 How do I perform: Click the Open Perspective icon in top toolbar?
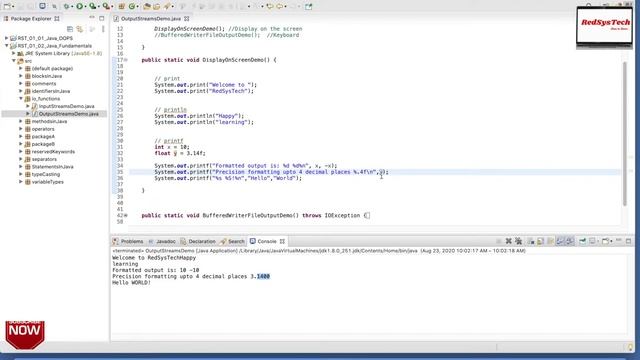point(309,6)
